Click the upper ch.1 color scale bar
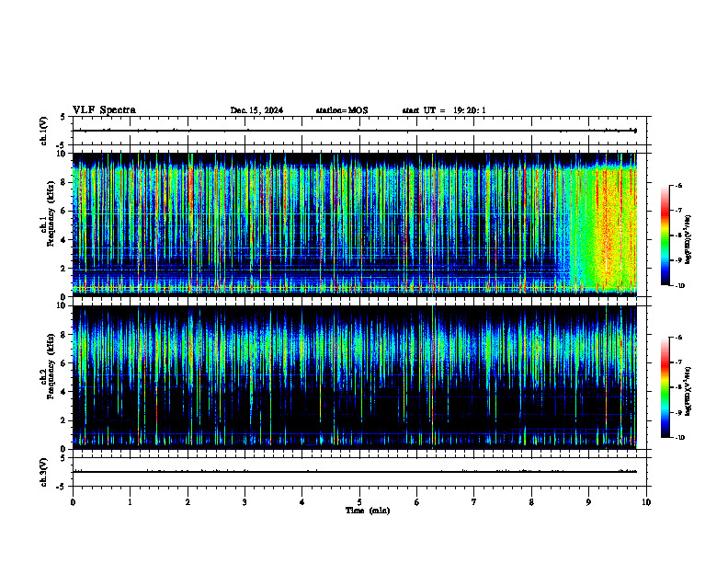 coord(665,236)
